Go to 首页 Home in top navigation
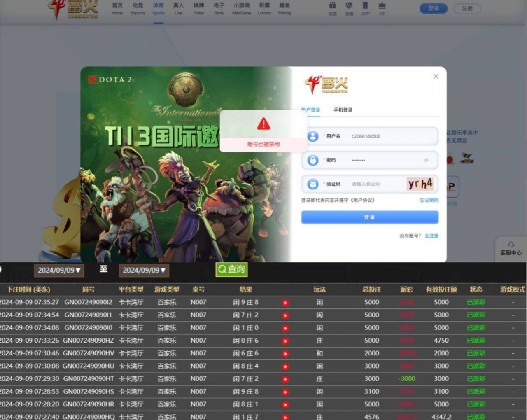This screenshot has width=527, height=420. tap(117, 9)
